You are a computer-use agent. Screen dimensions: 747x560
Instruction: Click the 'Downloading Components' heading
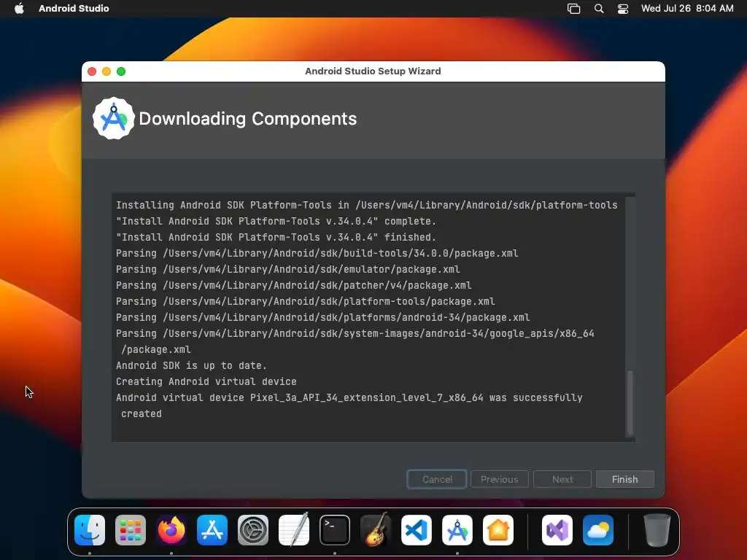(248, 119)
